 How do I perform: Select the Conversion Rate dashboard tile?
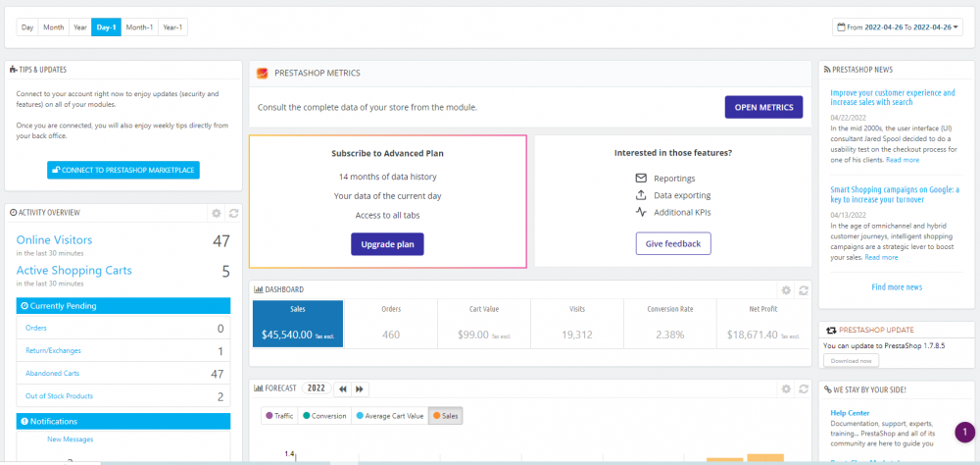[669, 324]
